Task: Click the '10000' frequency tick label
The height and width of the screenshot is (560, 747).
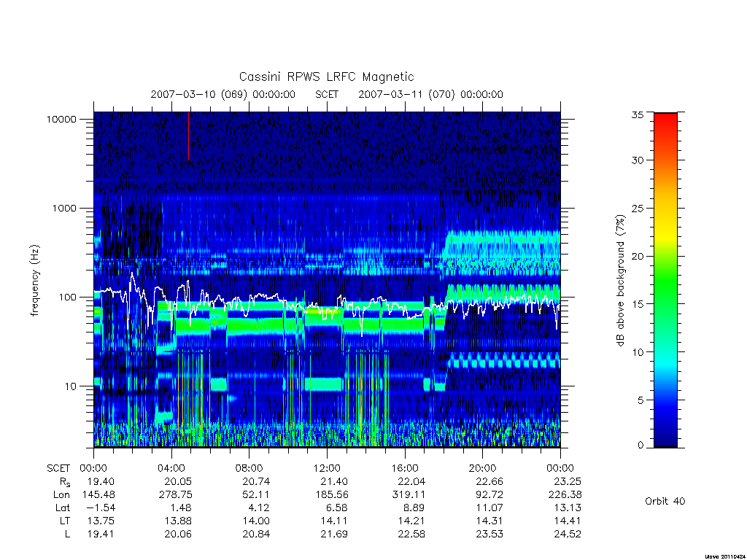Action: point(61,120)
